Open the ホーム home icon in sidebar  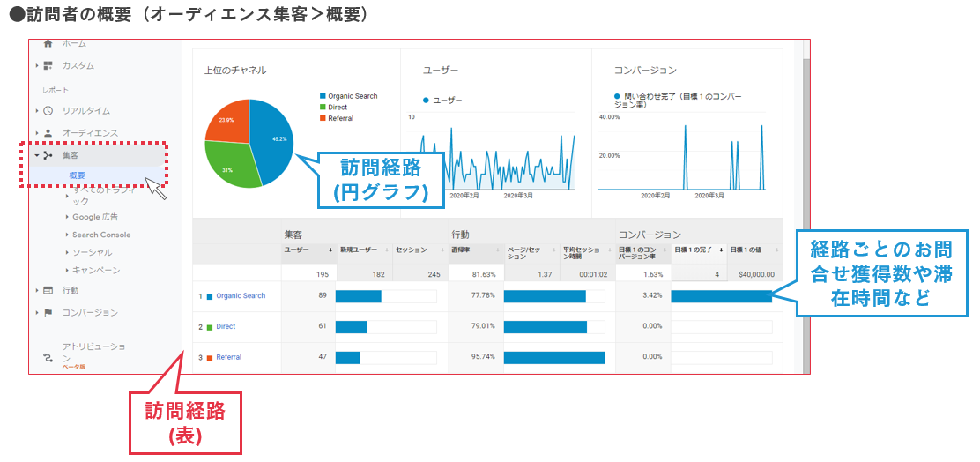(48, 44)
